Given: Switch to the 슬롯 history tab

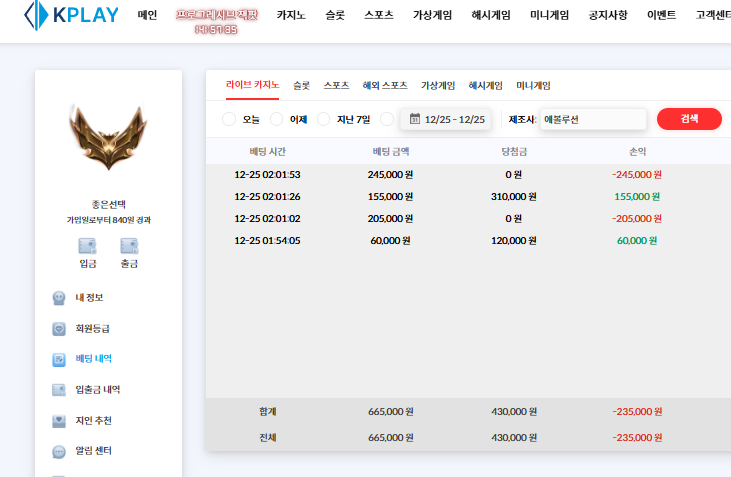Looking at the screenshot, I should click(301, 86).
